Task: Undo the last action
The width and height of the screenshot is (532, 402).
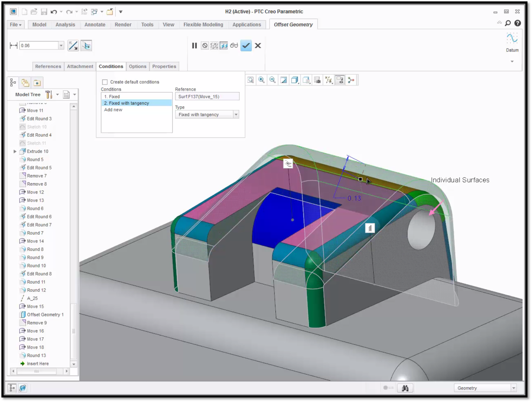Action: click(54, 12)
